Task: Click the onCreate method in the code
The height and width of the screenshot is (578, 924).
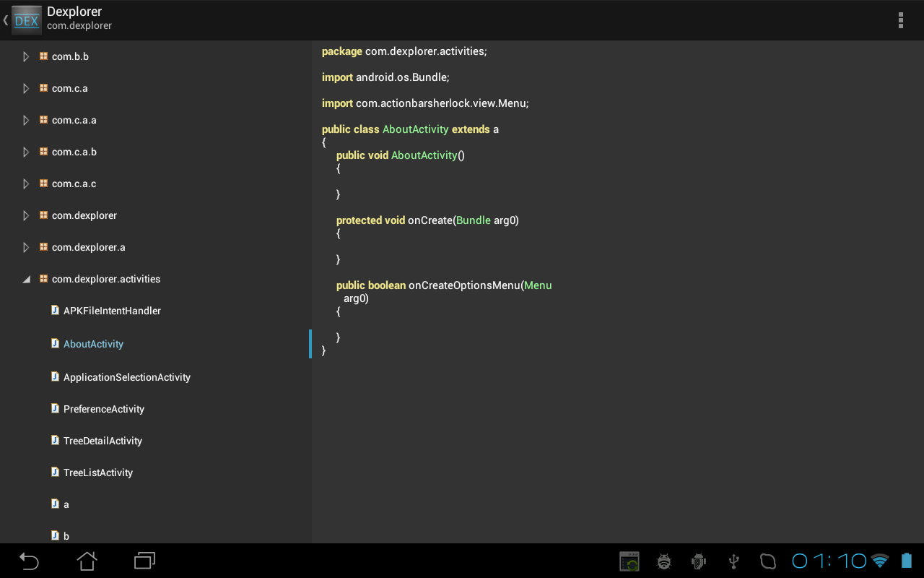Action: [430, 220]
